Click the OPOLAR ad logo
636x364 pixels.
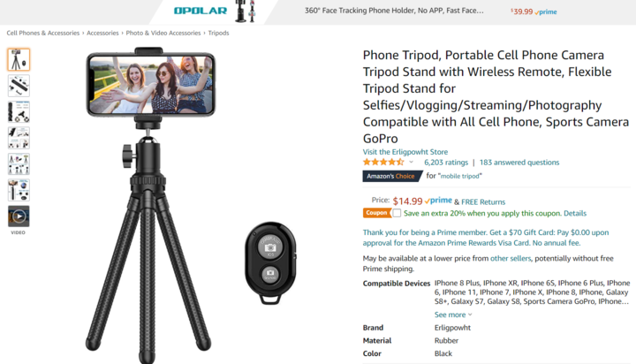[201, 11]
